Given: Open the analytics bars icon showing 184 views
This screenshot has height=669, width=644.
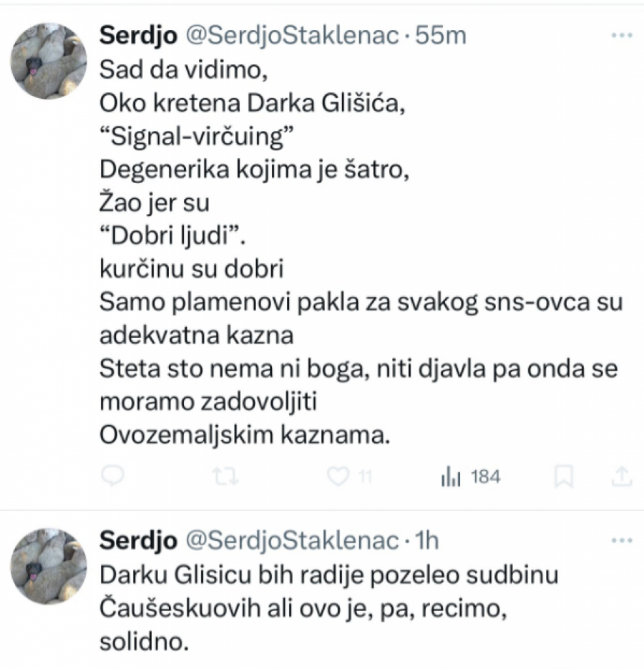Looking at the screenshot, I should pos(451,474).
